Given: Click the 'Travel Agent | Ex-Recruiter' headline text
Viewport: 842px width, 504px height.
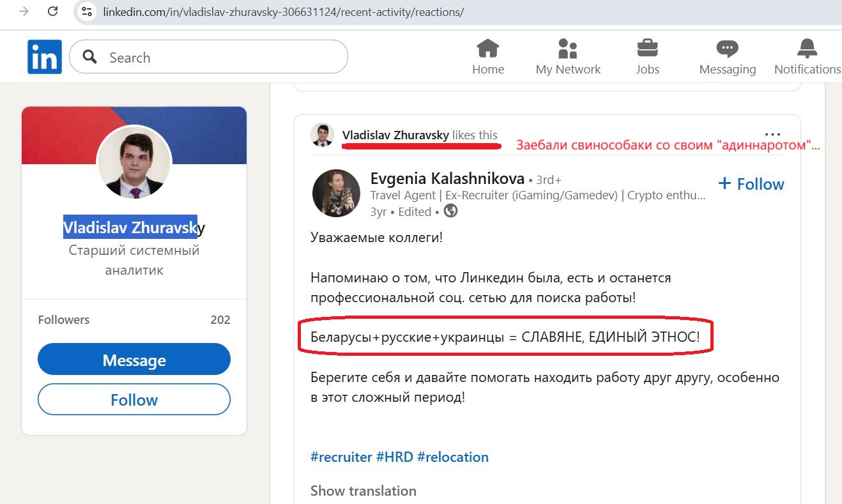Looking at the screenshot, I should [538, 195].
